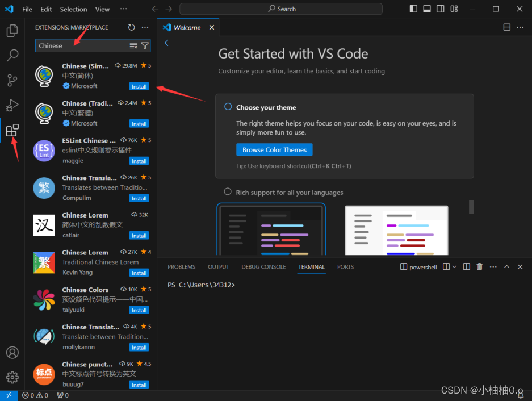The image size is (532, 401).
Task: Open the Extensions view icon
Action: point(12,131)
